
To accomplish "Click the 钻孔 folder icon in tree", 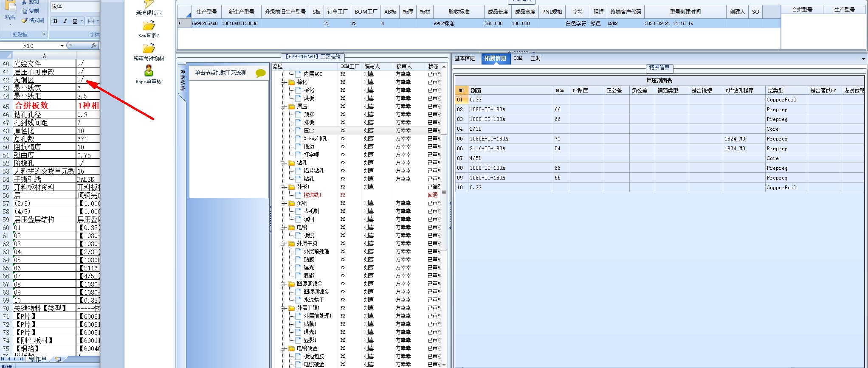I will coord(291,163).
